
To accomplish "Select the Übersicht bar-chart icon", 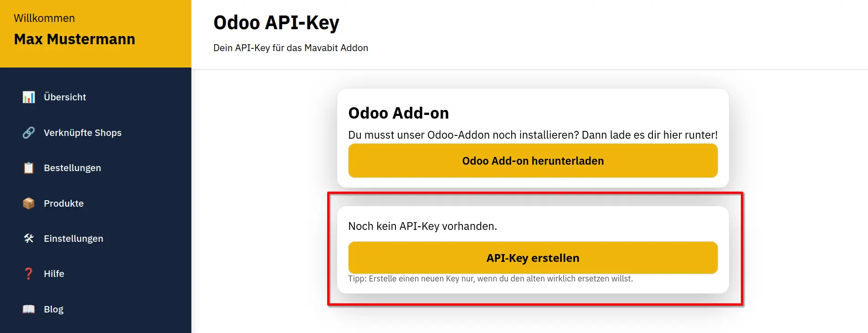I will click(28, 97).
